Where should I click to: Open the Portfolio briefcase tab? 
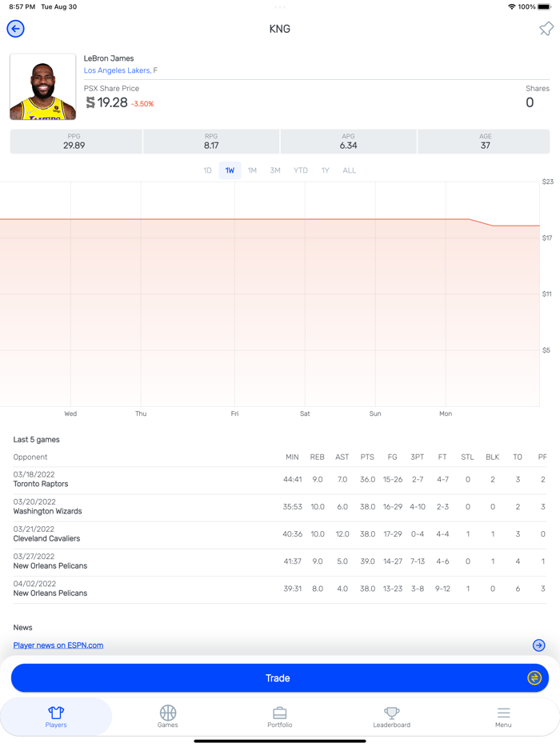[280, 717]
